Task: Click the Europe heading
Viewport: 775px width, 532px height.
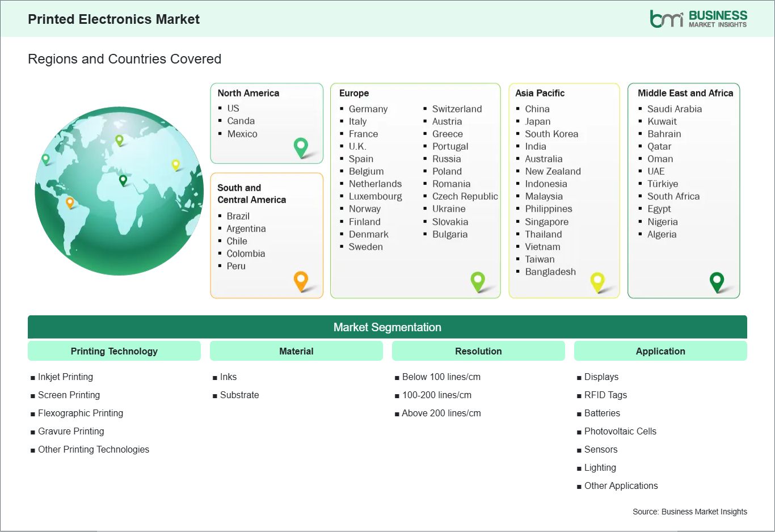Action: pos(354,93)
